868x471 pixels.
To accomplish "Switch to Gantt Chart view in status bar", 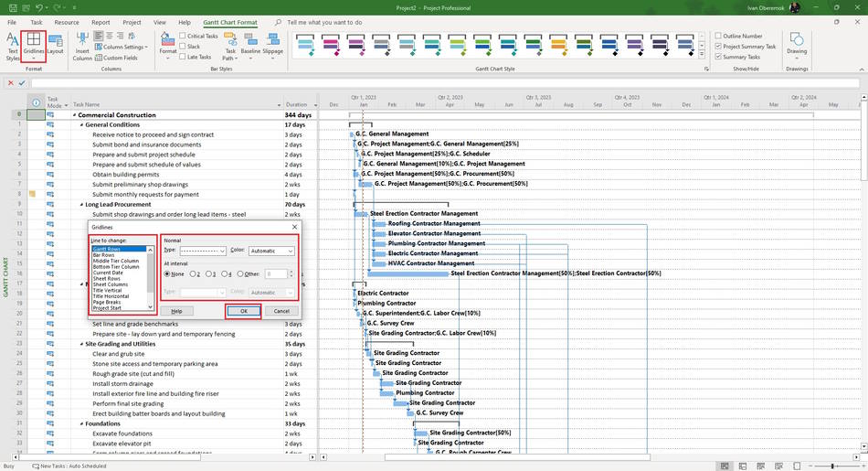I will [x=724, y=466].
